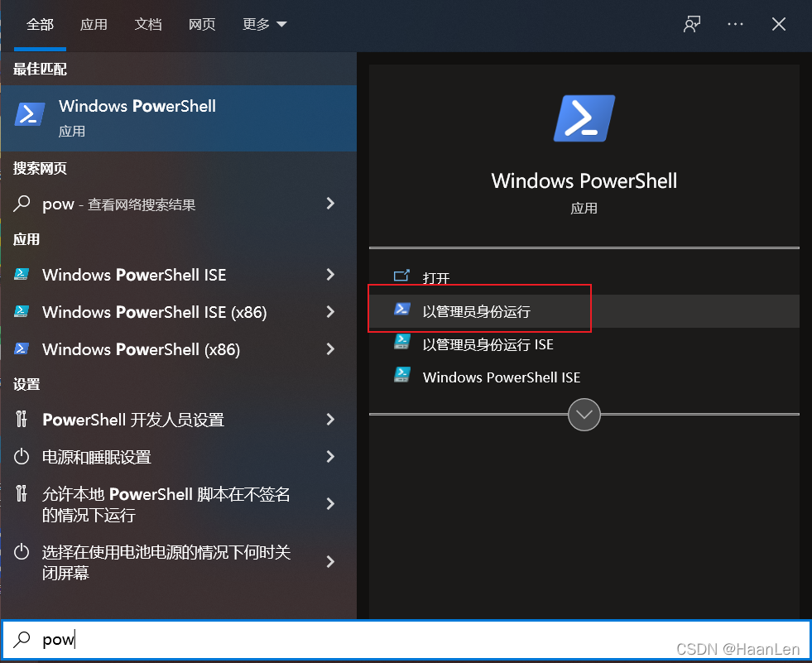Switch to the 网页 tab
Viewport: 812px width, 663px height.
[x=202, y=24]
